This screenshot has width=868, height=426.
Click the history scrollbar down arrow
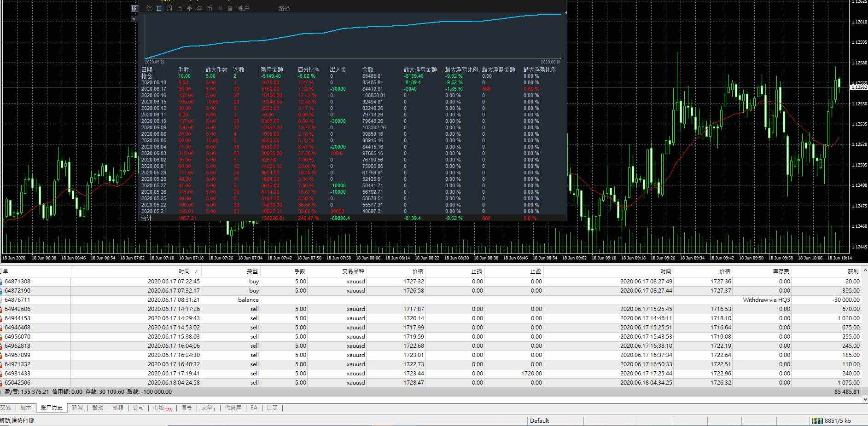865,399
